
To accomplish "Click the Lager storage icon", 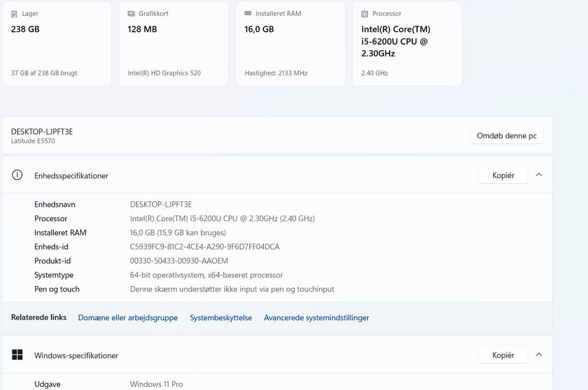I will (15, 13).
